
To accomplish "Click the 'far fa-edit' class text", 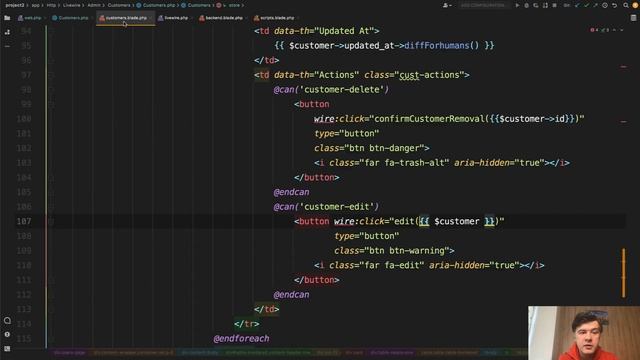I will pos(391,265).
